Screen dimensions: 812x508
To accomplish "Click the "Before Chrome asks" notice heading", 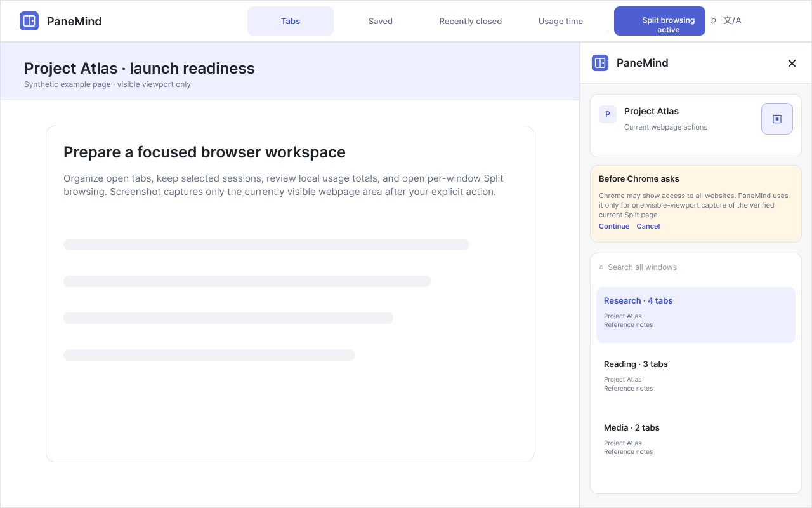I will [639, 179].
